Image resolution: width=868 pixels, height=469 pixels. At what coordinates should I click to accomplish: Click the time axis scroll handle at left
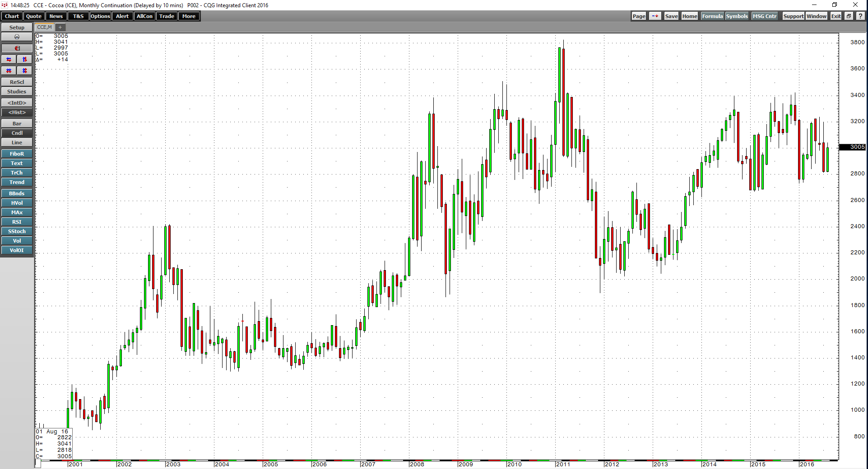(38, 464)
